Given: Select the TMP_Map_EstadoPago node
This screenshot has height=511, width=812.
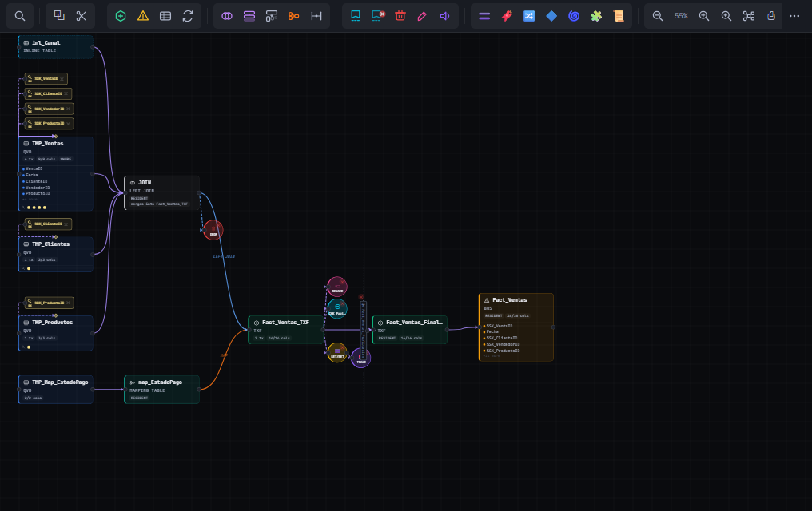Looking at the screenshot, I should coord(55,390).
